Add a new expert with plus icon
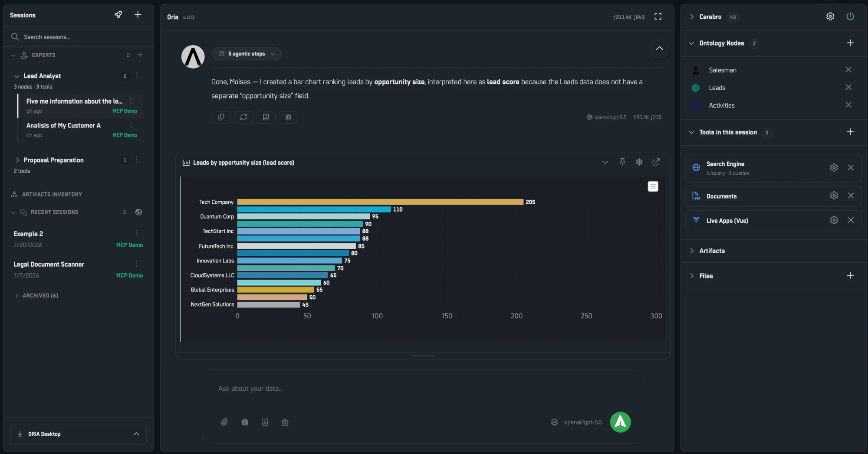The width and height of the screenshot is (868, 454). click(140, 55)
